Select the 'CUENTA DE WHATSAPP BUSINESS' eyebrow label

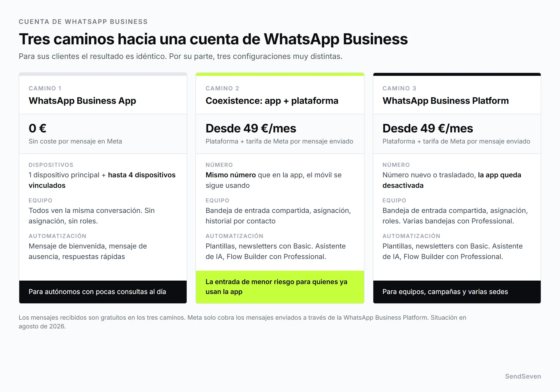tap(83, 22)
